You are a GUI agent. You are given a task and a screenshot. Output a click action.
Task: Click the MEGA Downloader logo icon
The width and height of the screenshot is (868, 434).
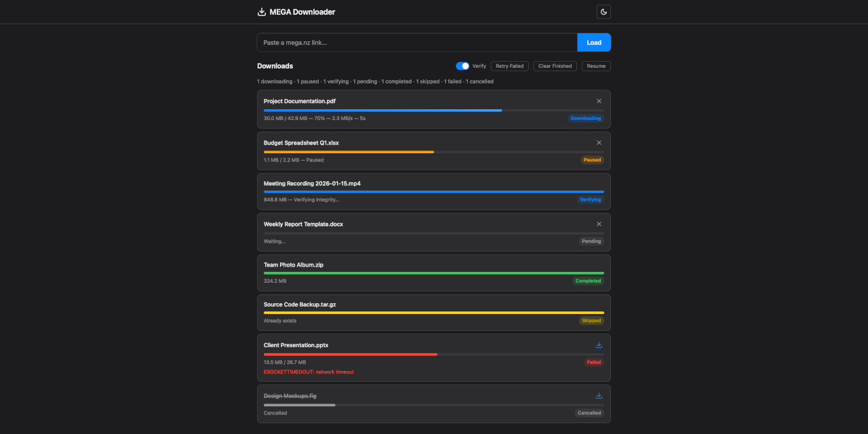[x=262, y=12]
